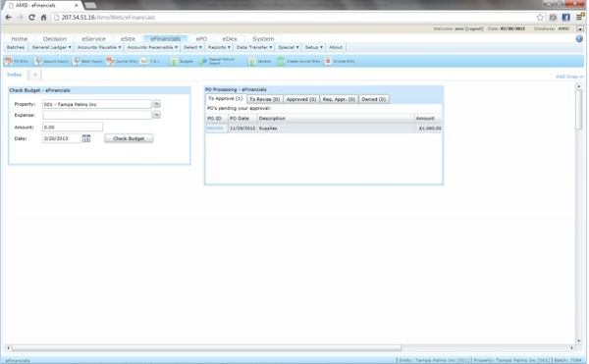The height and width of the screenshot is (364, 589).
Task: Open the PO Entry toolbar shortcut
Action: coord(17,61)
